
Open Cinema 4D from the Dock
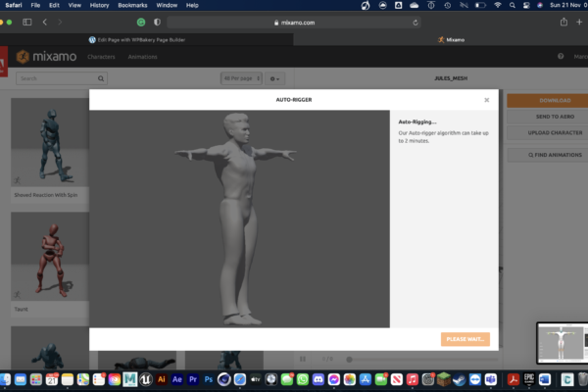(x=224, y=379)
